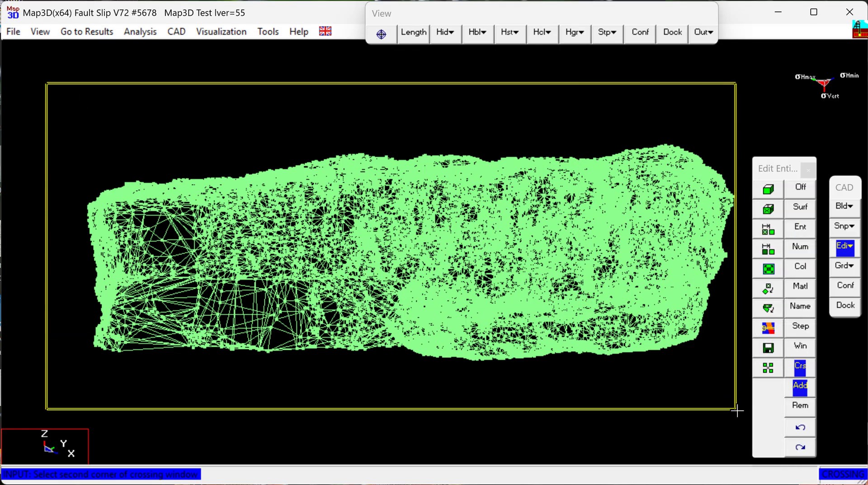This screenshot has height=485, width=868.
Task: Open the Hid dropdown in View toolbar
Action: (445, 32)
